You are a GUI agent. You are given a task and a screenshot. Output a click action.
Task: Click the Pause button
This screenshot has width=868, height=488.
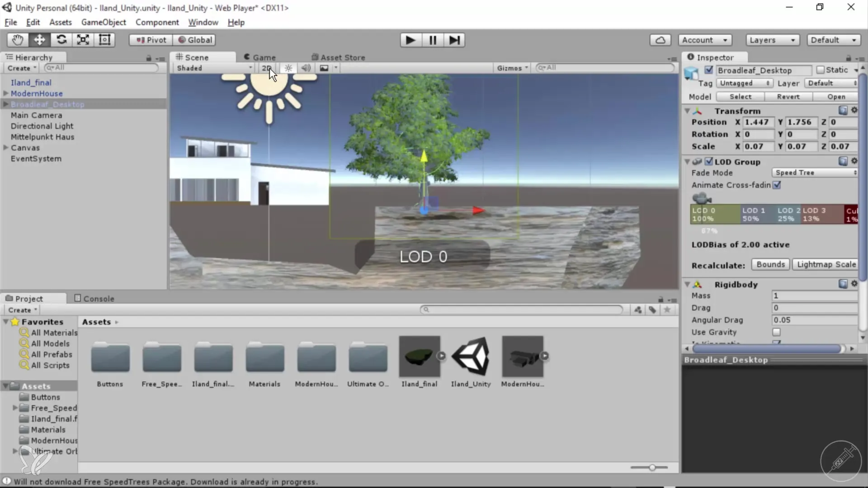pos(433,40)
